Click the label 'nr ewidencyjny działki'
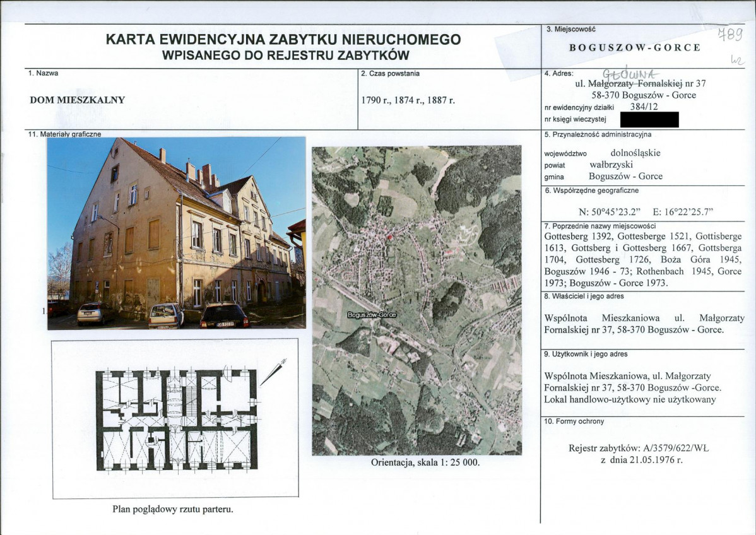 click(x=579, y=107)
